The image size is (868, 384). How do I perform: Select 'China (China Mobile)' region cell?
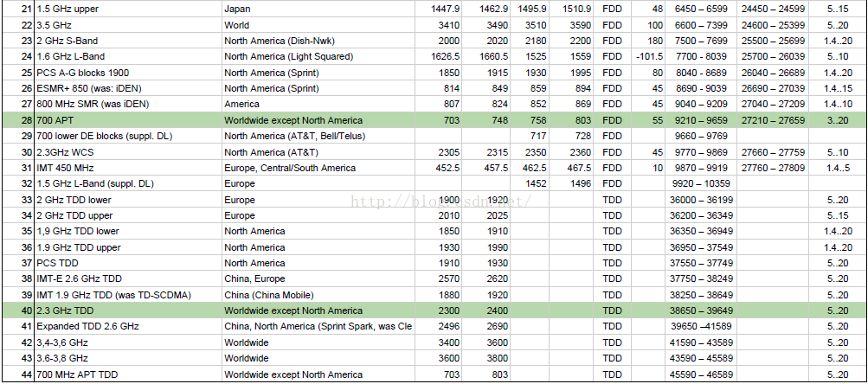[x=318, y=295]
